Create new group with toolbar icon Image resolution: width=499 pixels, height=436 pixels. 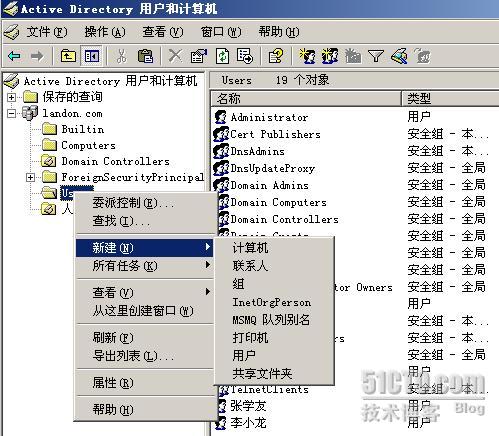(x=330, y=56)
